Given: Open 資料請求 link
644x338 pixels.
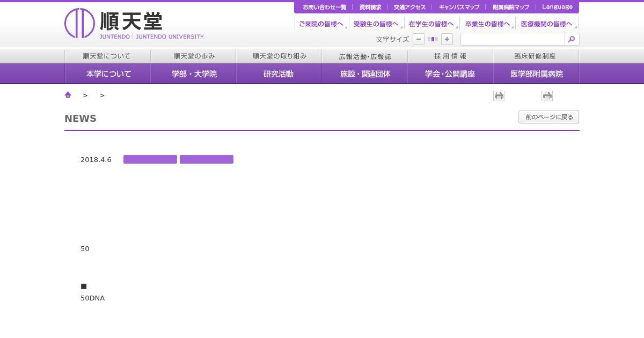Looking at the screenshot, I should pyautogui.click(x=370, y=7).
